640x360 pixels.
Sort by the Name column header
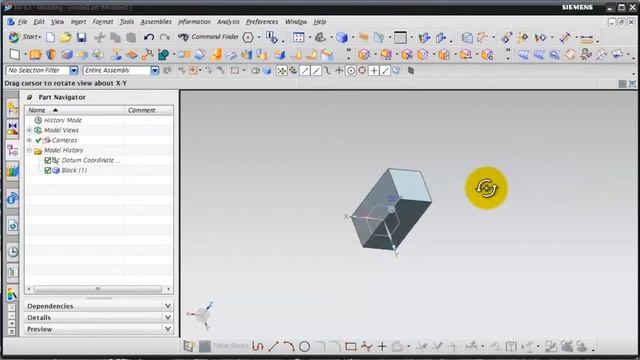75,110
